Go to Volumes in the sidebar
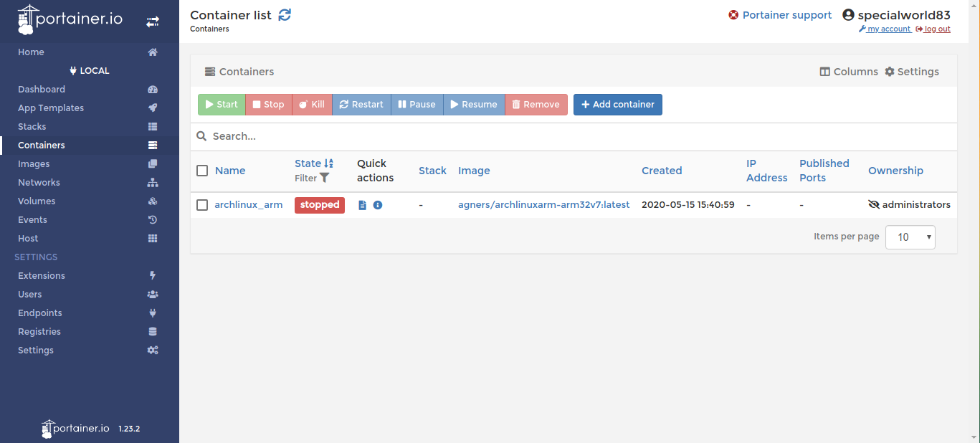This screenshot has width=980, height=443. [x=37, y=201]
